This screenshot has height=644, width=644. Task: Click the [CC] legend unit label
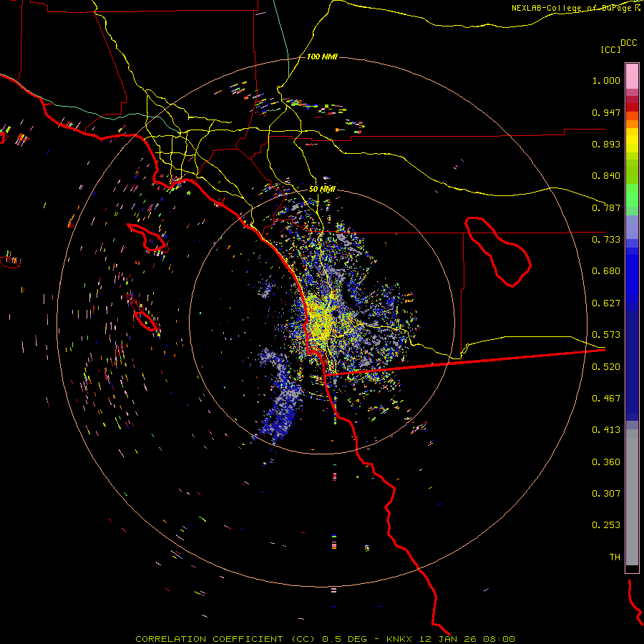[x=610, y=49]
